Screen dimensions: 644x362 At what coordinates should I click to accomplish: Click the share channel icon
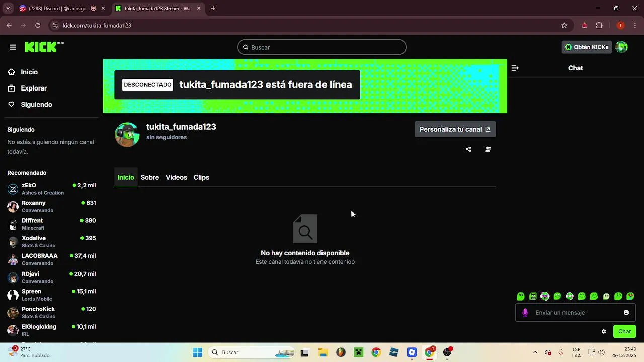point(468,149)
